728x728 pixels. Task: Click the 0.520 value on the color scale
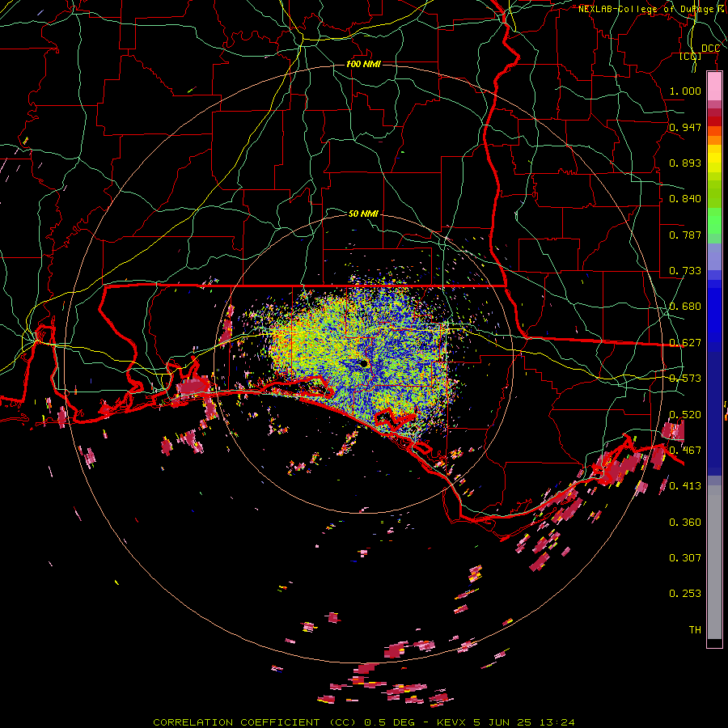(685, 415)
